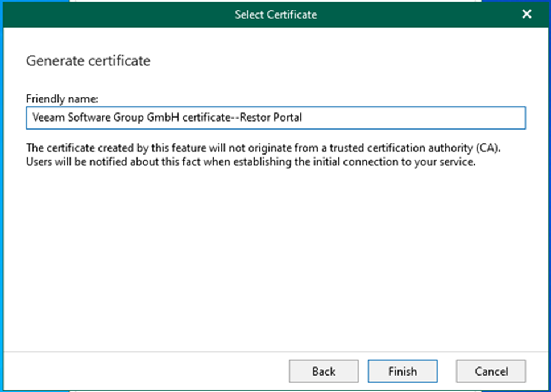Click the trusted certification authority notice text
The width and height of the screenshot is (551, 392).
pyautogui.click(x=263, y=155)
